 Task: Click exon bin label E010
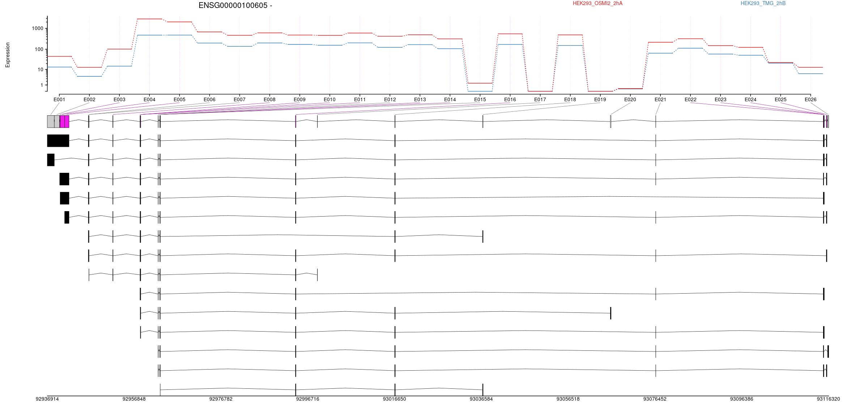point(329,99)
